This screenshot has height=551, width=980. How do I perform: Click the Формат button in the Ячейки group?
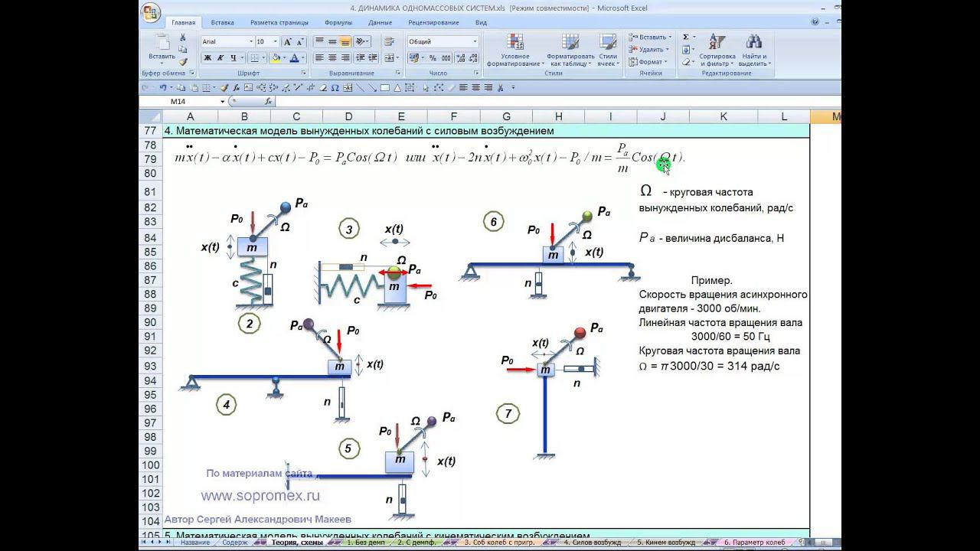(x=648, y=62)
